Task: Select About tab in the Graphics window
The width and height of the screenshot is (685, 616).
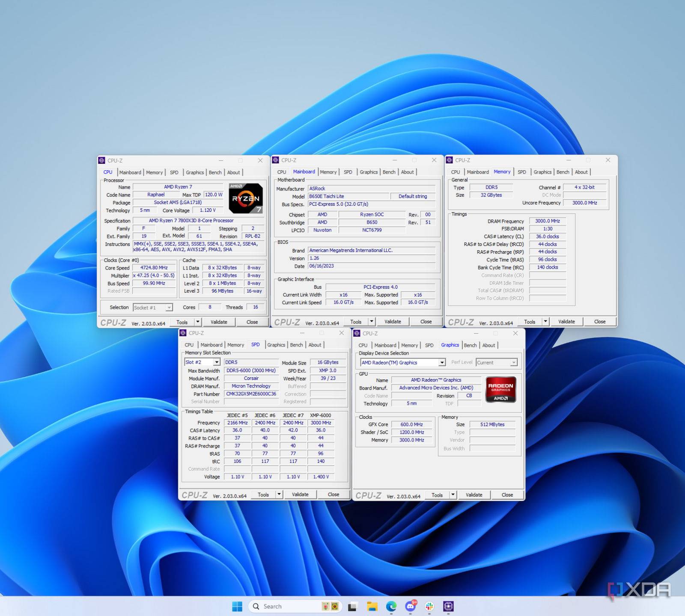Action: (x=488, y=345)
